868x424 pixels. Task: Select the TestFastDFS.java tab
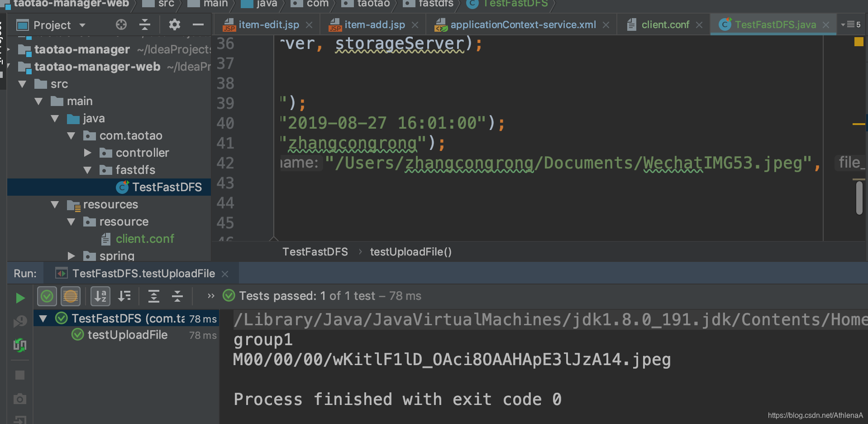tap(775, 24)
